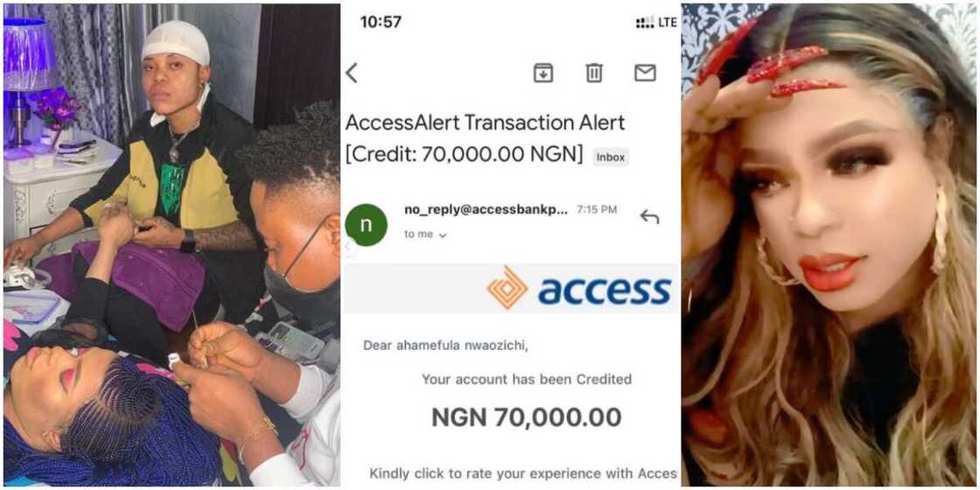This screenshot has height=490, width=980.
Task: Go back using the left chevron arrow
Action: tap(352, 73)
